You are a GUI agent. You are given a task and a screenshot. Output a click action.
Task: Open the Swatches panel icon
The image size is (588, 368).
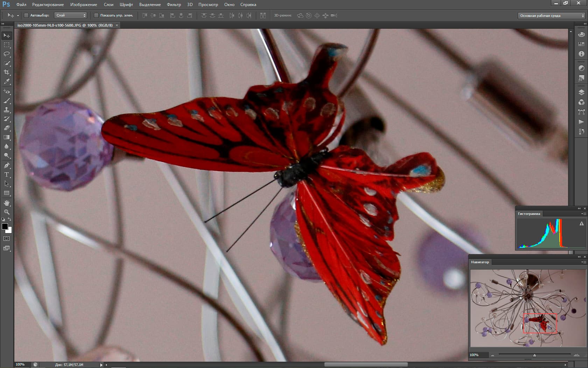(x=581, y=44)
